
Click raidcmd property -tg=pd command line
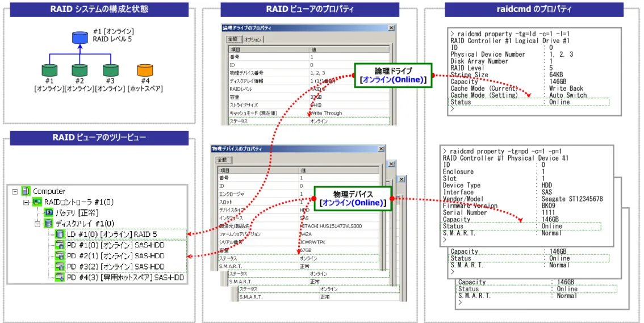503,151
